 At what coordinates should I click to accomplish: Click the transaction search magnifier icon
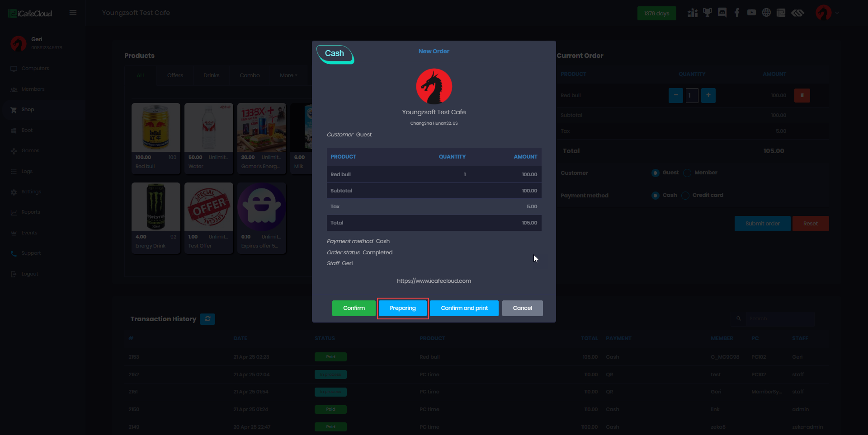click(x=739, y=318)
